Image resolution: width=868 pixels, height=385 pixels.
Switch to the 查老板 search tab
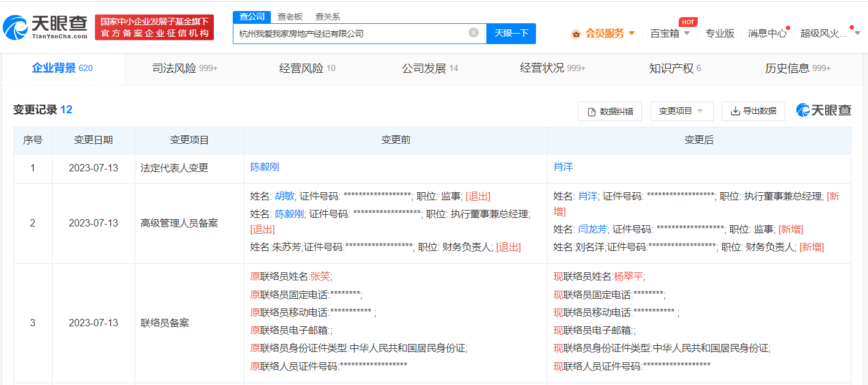click(x=290, y=17)
